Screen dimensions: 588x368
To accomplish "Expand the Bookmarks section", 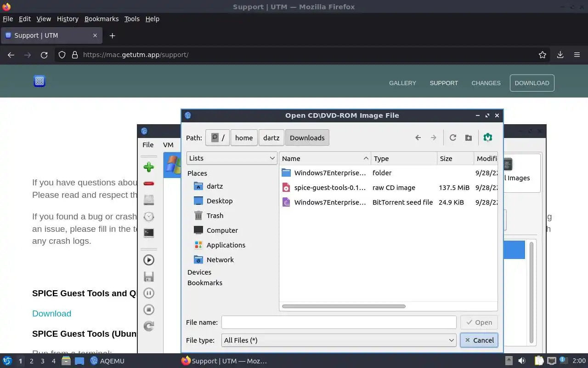I will pyautogui.click(x=205, y=283).
